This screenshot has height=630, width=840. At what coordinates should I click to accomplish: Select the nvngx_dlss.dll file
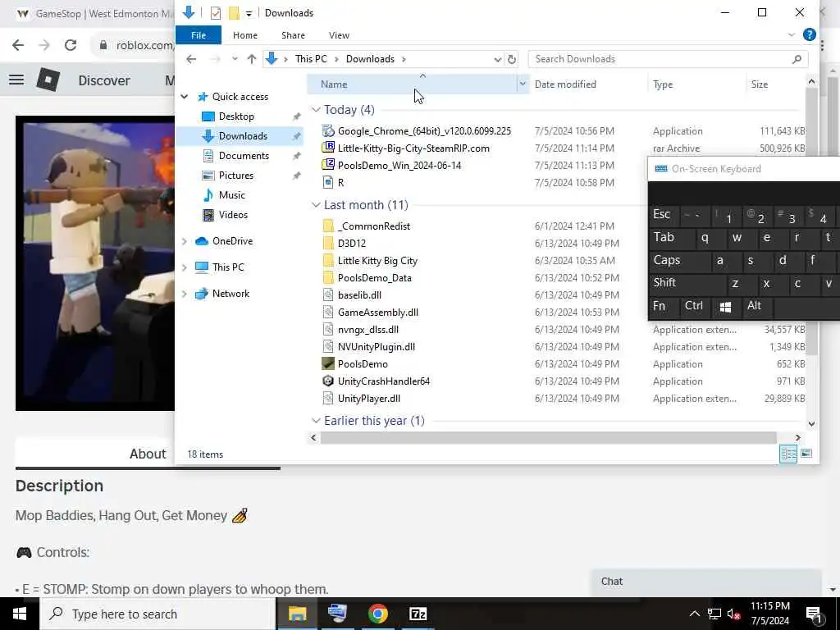coord(368,330)
